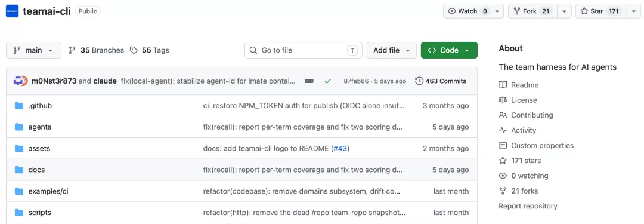View the 55 Tags link

coord(150,50)
